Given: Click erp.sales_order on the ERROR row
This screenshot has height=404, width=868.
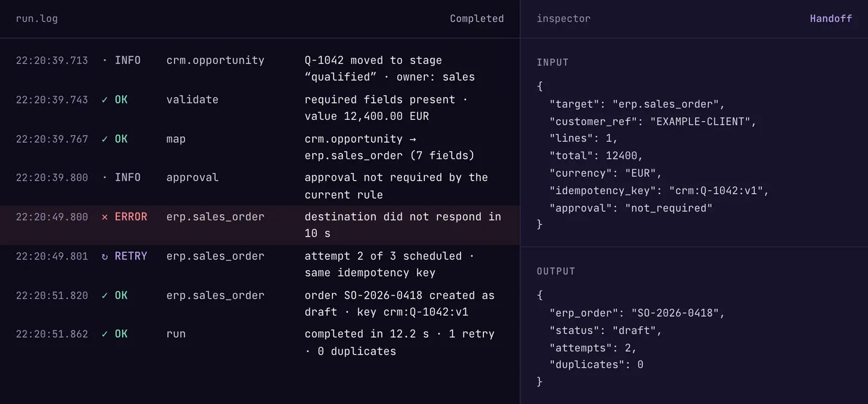Looking at the screenshot, I should [x=215, y=217].
